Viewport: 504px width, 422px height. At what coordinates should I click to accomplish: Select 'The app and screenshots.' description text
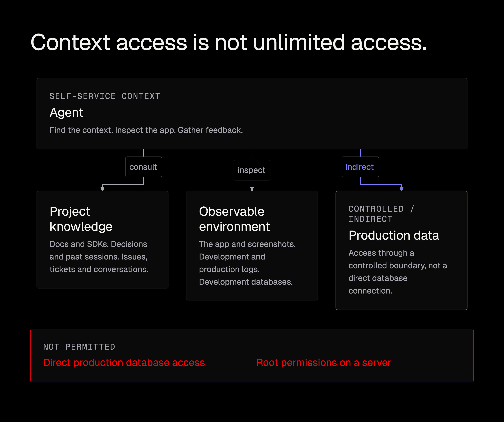pyautogui.click(x=247, y=263)
